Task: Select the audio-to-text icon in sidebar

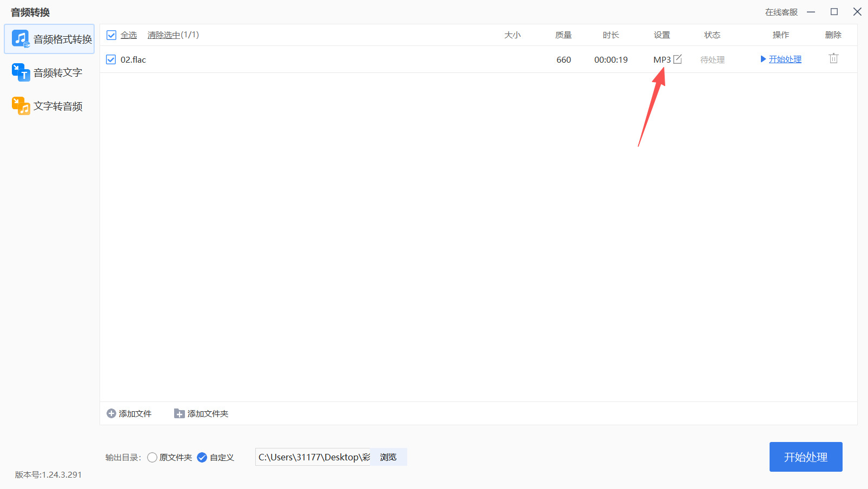Action: pos(21,72)
